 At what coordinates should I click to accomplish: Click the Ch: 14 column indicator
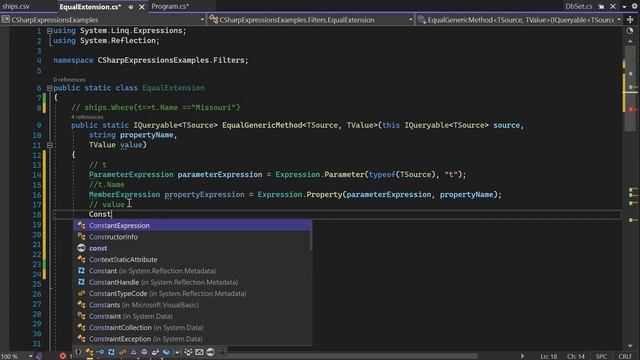click(576, 356)
